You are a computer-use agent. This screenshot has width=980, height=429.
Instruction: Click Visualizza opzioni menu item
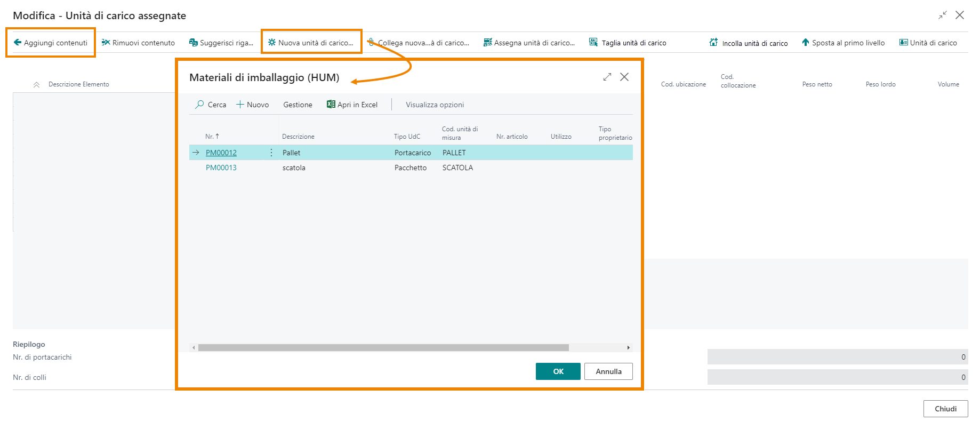[435, 105]
